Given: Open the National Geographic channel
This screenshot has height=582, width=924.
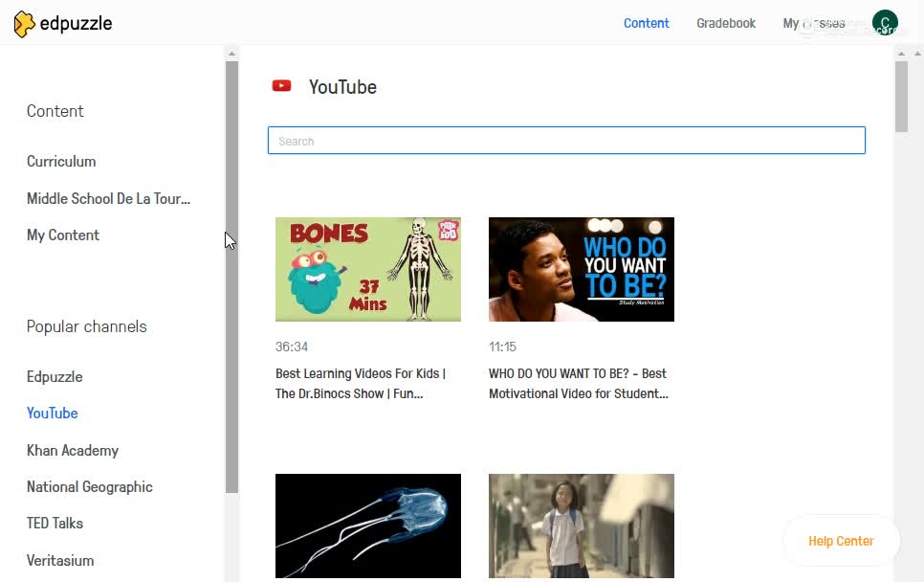Looking at the screenshot, I should (90, 486).
